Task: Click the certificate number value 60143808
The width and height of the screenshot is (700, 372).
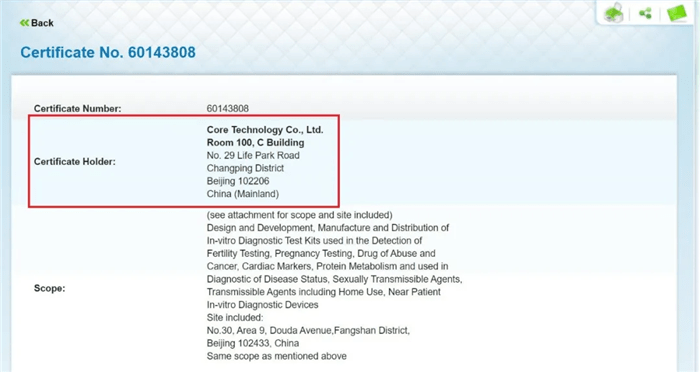Action: tap(228, 109)
